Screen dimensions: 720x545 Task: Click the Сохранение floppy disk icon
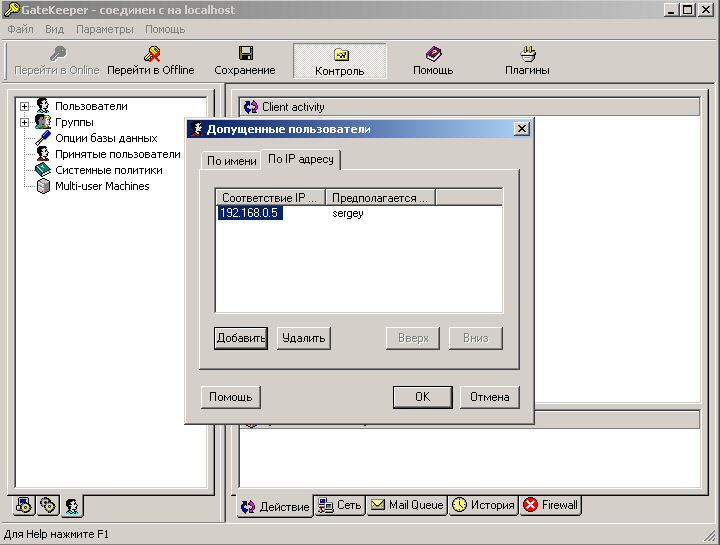point(246,53)
